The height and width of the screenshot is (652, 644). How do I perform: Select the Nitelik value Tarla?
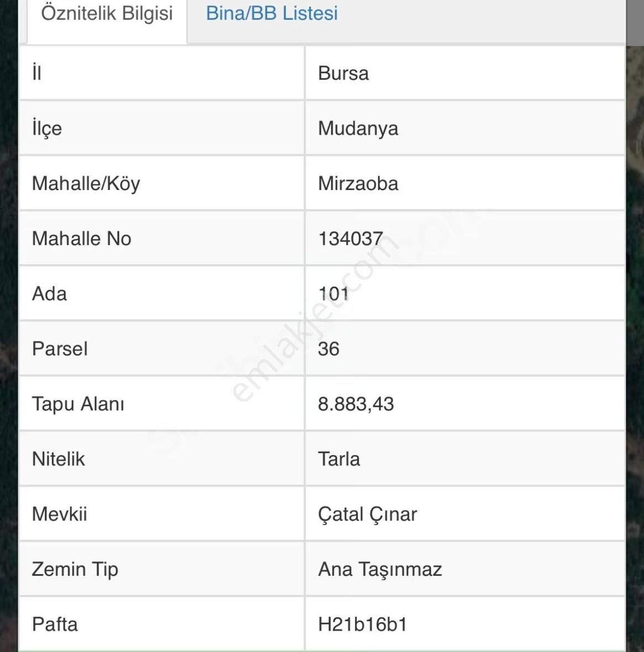tap(339, 459)
